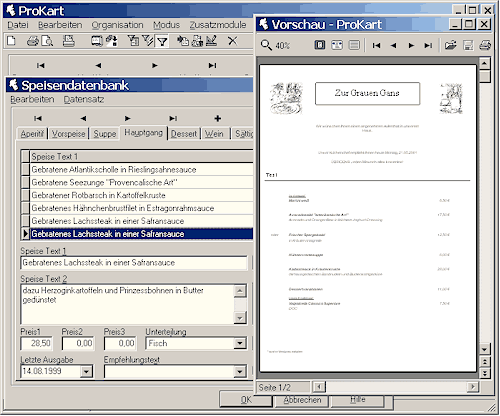Screen dimensions: 500x416
Task: Click the filter-with-lines icon in ProKart toolbar
Action: click(x=148, y=41)
